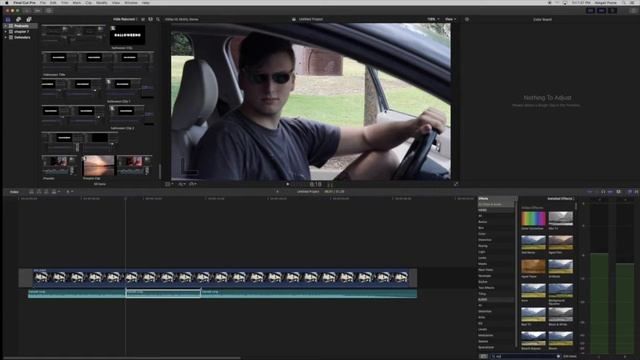Click the timeline clip appearance icon
This screenshot has width=640, height=360.
click(x=618, y=191)
